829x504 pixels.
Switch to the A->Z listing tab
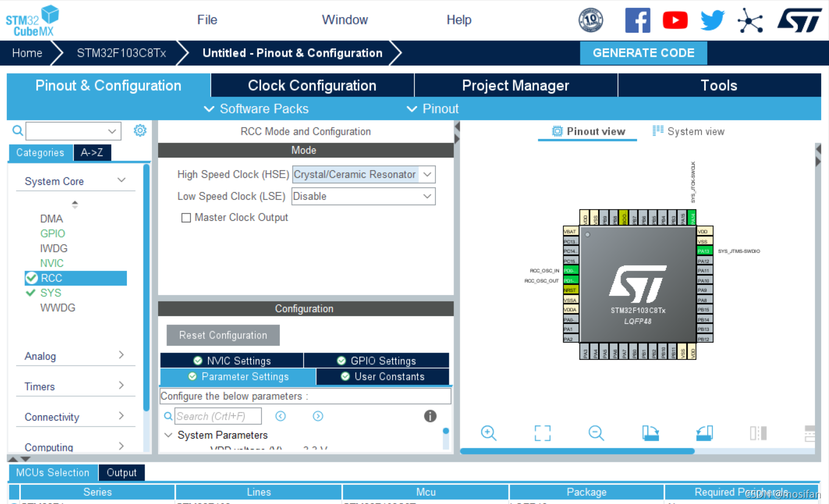point(92,152)
